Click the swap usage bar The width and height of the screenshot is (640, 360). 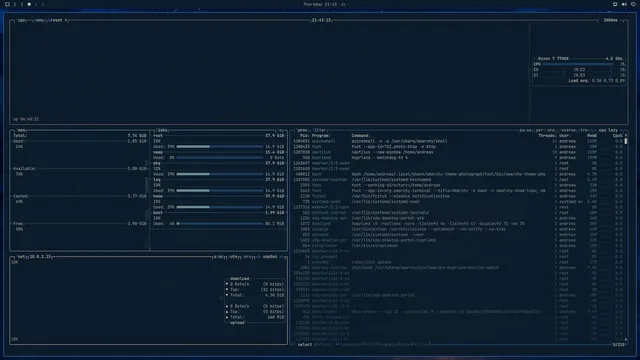(x=220, y=158)
